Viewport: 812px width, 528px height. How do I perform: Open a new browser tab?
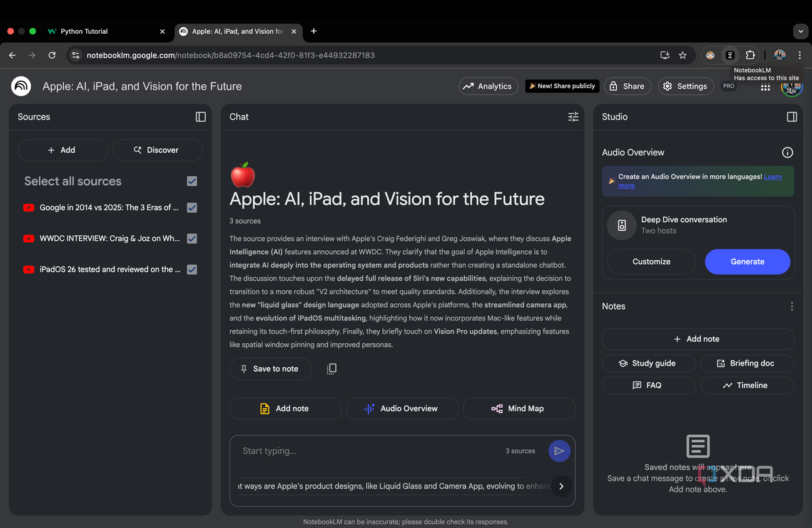[313, 31]
